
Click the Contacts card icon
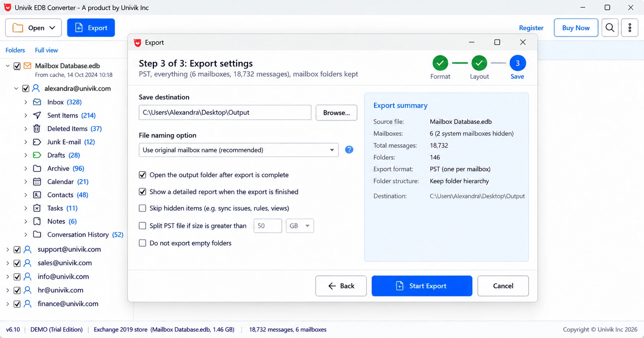37,195
